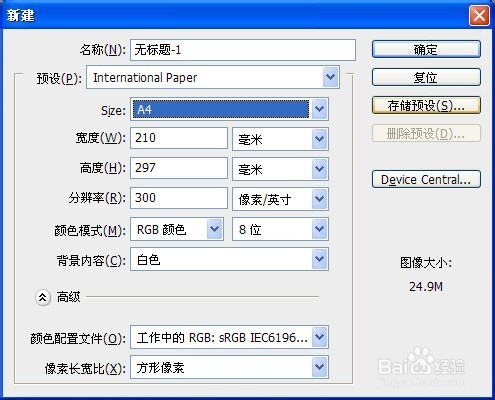495x400 pixels.
Task: Click the 高度 field showing 297
Action: pos(179,168)
